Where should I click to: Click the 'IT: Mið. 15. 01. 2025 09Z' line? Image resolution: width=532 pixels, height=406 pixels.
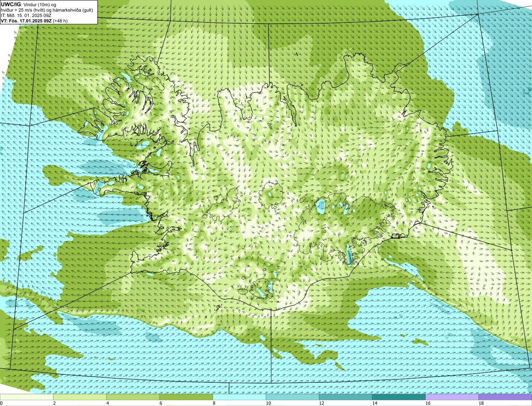tap(26, 15)
